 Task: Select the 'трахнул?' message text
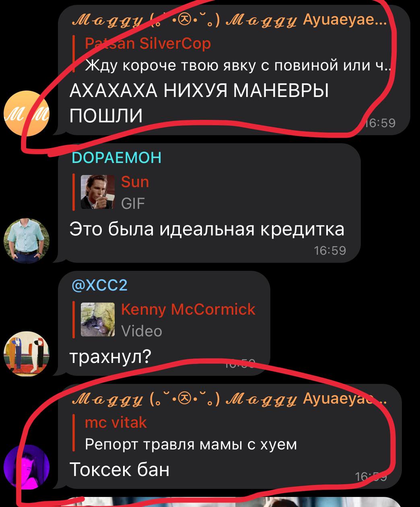tap(110, 357)
